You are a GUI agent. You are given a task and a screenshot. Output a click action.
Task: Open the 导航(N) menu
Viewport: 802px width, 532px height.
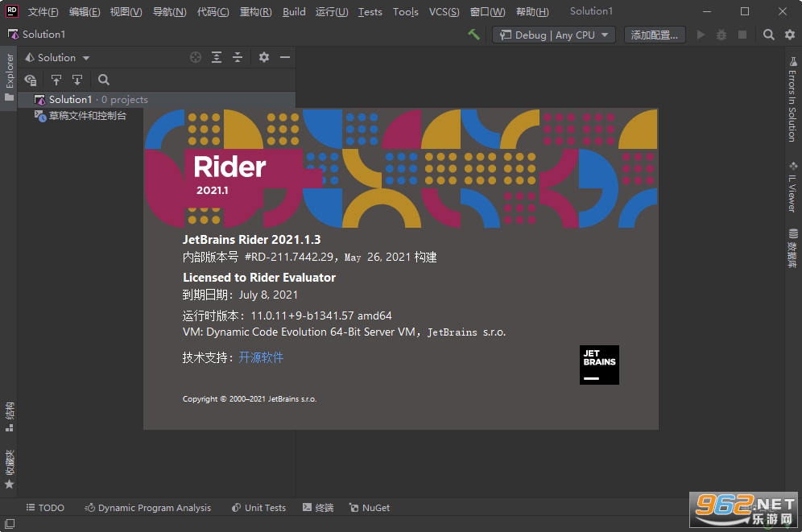[x=169, y=12]
